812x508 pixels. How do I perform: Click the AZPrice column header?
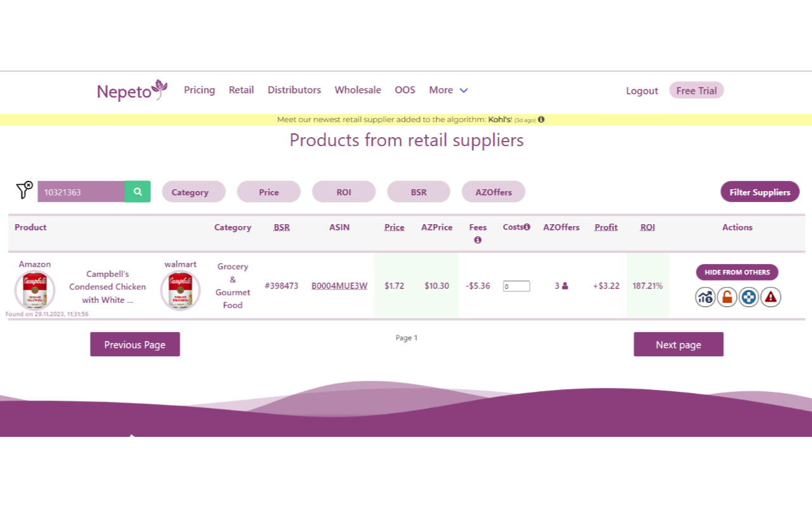[437, 227]
